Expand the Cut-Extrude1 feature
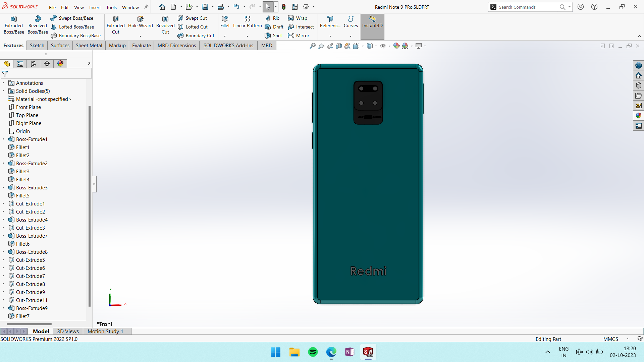This screenshot has width=644, height=362. (x=3, y=203)
